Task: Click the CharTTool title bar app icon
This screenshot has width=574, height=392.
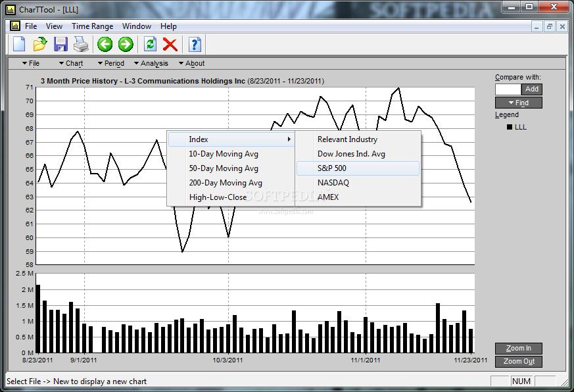Action: (x=11, y=9)
